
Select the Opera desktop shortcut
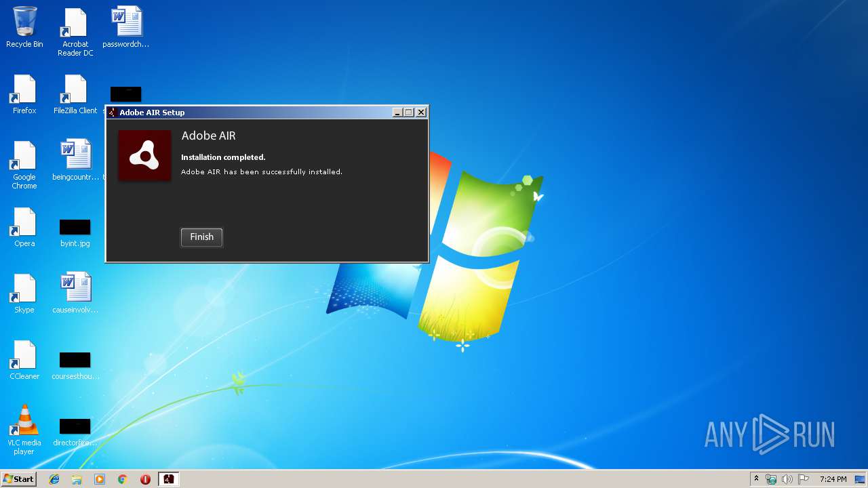coord(24,227)
